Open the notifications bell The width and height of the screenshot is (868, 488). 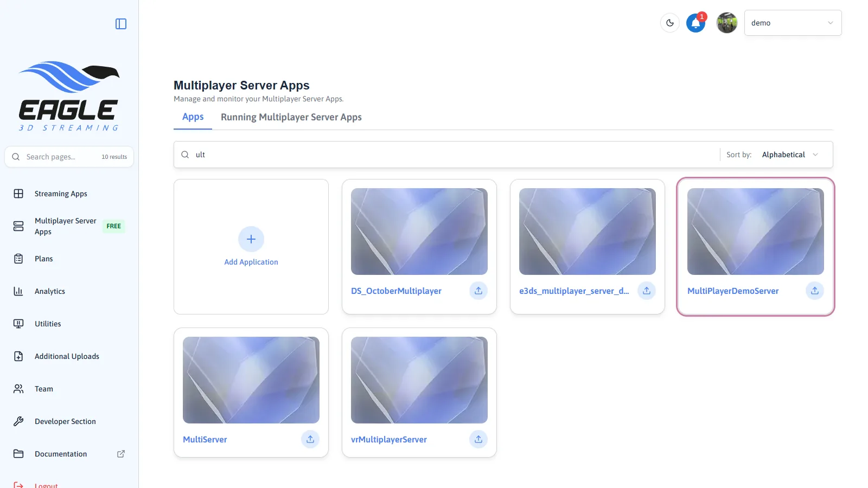[695, 23]
